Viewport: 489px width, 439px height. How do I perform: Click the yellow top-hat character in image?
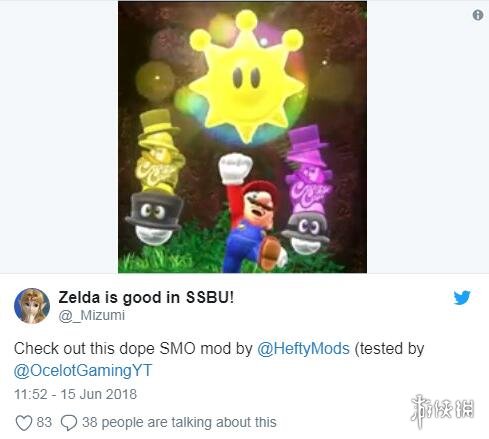[159, 152]
